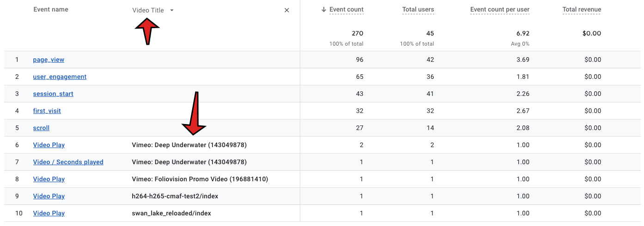Sort by Total users column
The image size is (644, 226).
tap(418, 10)
